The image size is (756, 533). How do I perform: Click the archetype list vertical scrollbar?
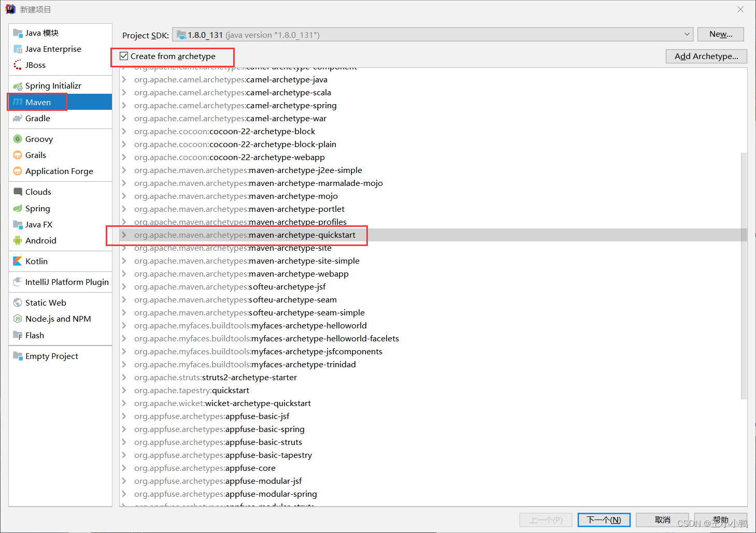744,276
